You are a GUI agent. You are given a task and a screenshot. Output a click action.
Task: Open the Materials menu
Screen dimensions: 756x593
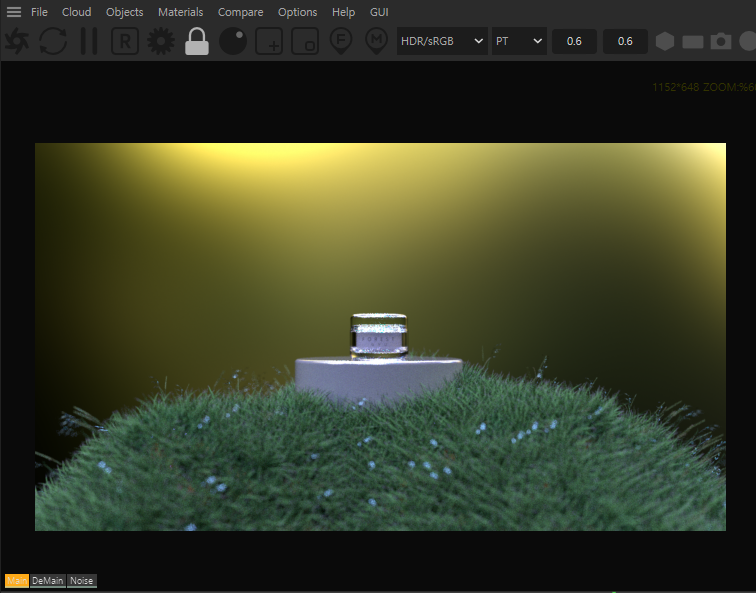pyautogui.click(x=180, y=12)
